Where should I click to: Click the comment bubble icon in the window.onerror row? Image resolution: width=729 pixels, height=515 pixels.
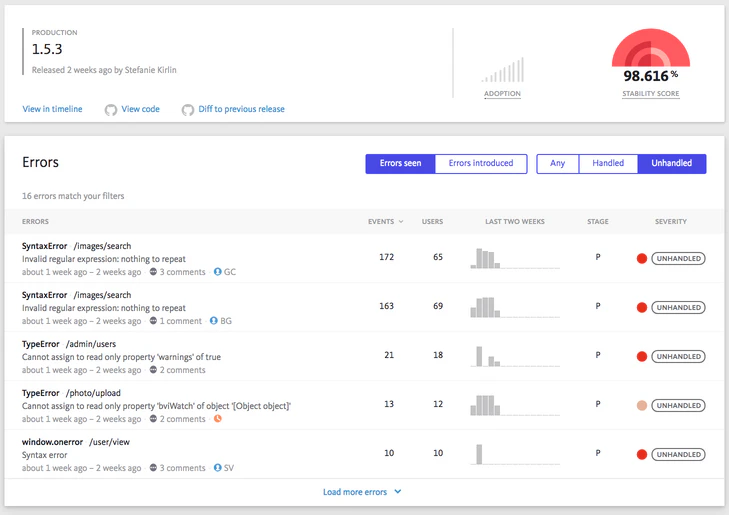click(153, 468)
